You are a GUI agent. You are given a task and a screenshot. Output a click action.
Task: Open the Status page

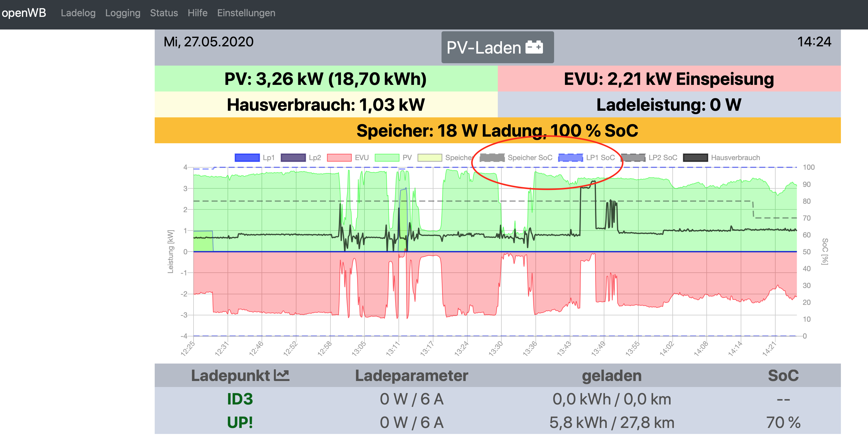click(x=164, y=13)
